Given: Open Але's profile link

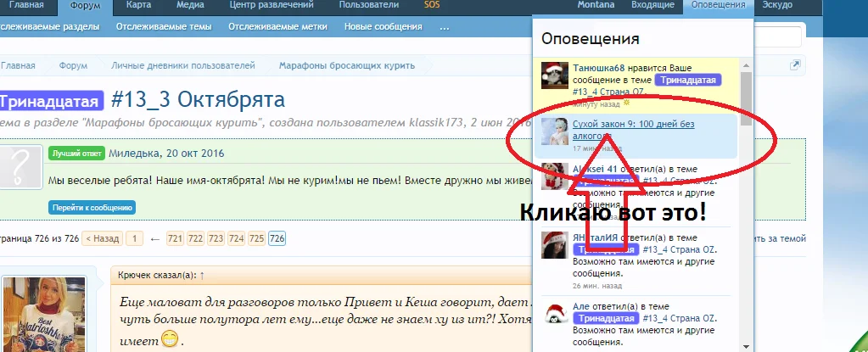Looking at the screenshot, I should pos(580,306).
